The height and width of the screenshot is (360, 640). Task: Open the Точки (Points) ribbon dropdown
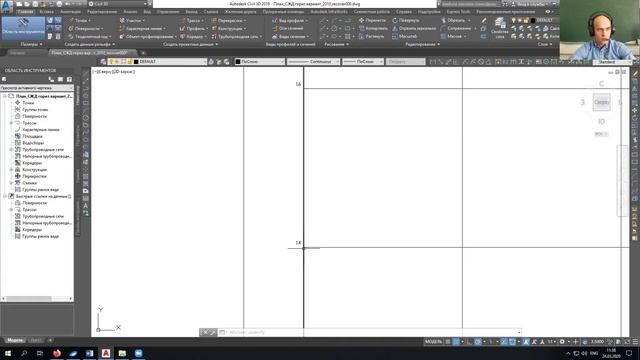tap(80, 20)
